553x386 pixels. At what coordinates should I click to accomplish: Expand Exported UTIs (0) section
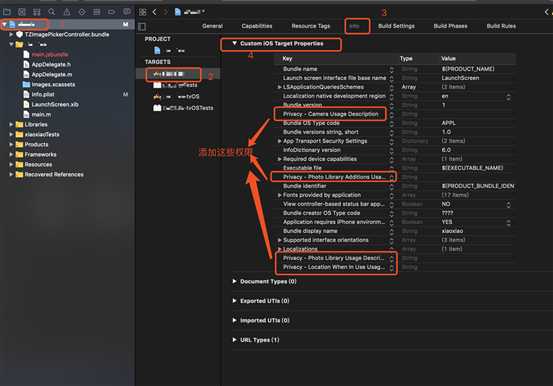(x=235, y=301)
